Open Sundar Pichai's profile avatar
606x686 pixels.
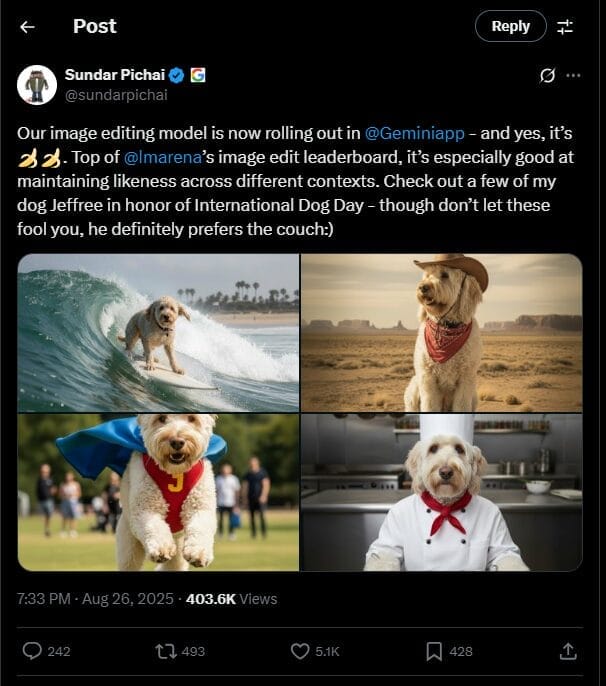click(x=37, y=85)
